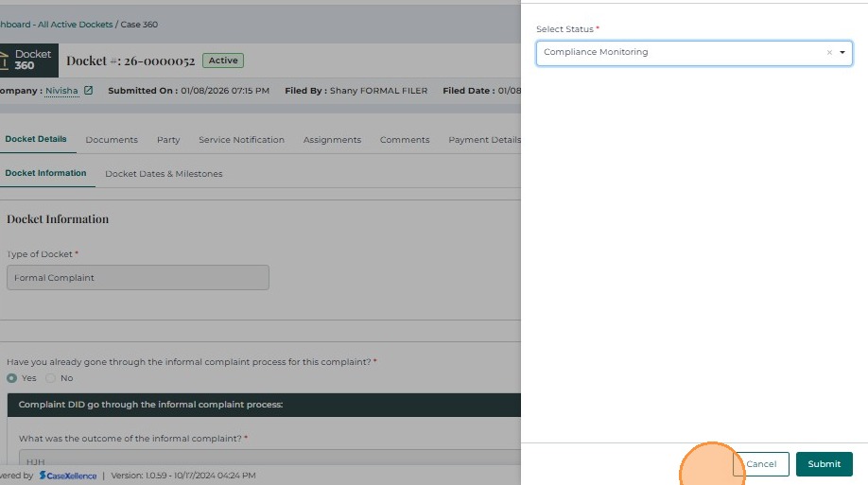Expand the Select Status dropdown arrow
The height and width of the screenshot is (485, 868).
tap(842, 53)
